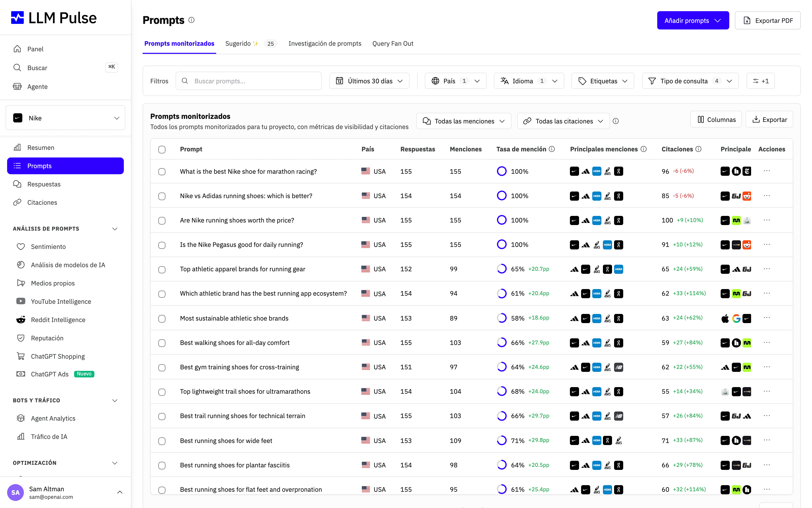Click the Buscar magnifier icon in sidebar
Screen dimensions: 812x508
[17, 68]
